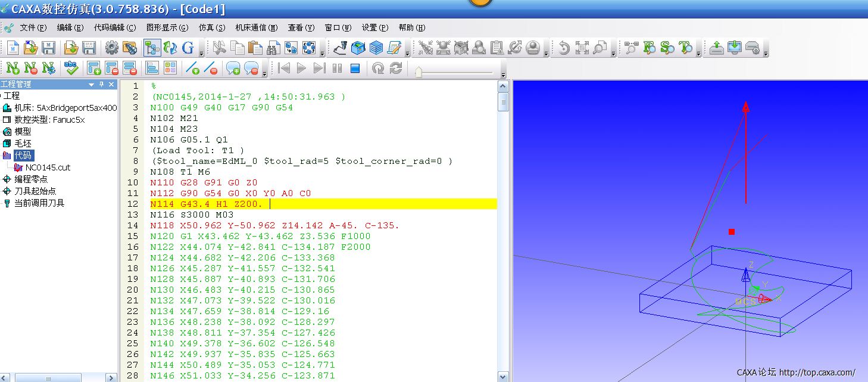Click the machine tool simulation icon

pos(340,48)
